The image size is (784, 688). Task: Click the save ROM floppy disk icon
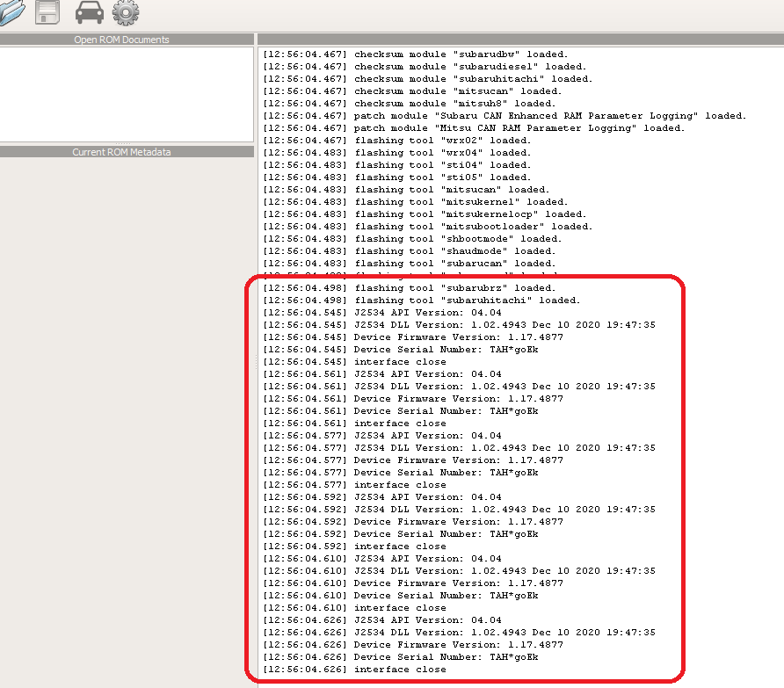47,11
